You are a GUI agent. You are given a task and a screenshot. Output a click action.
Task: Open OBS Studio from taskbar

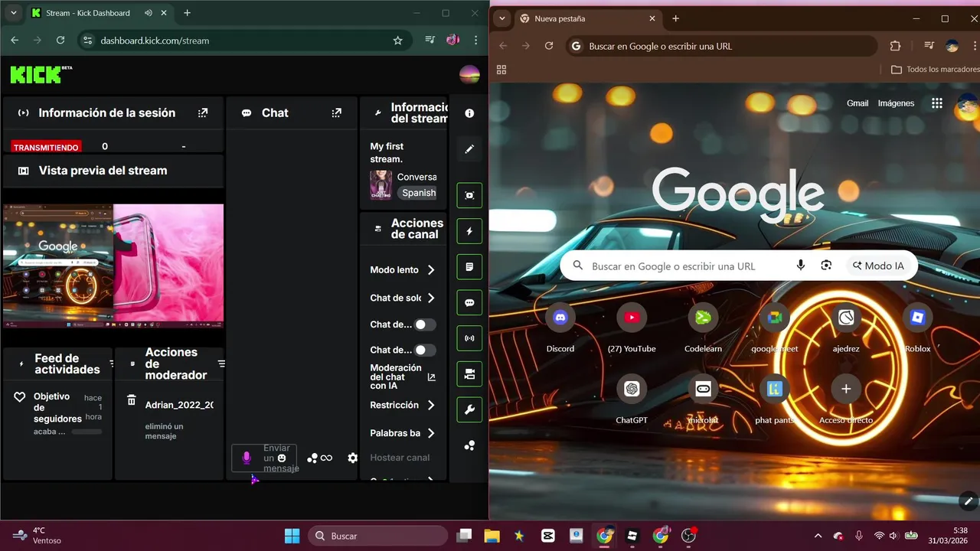point(688,536)
